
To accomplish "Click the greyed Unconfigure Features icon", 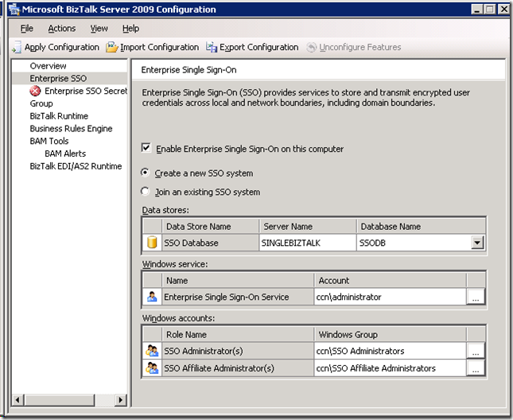I will (311, 48).
